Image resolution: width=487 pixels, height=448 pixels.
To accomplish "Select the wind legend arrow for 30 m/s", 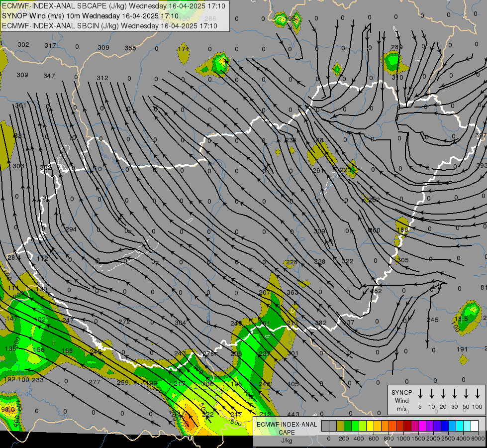I will tap(454, 394).
